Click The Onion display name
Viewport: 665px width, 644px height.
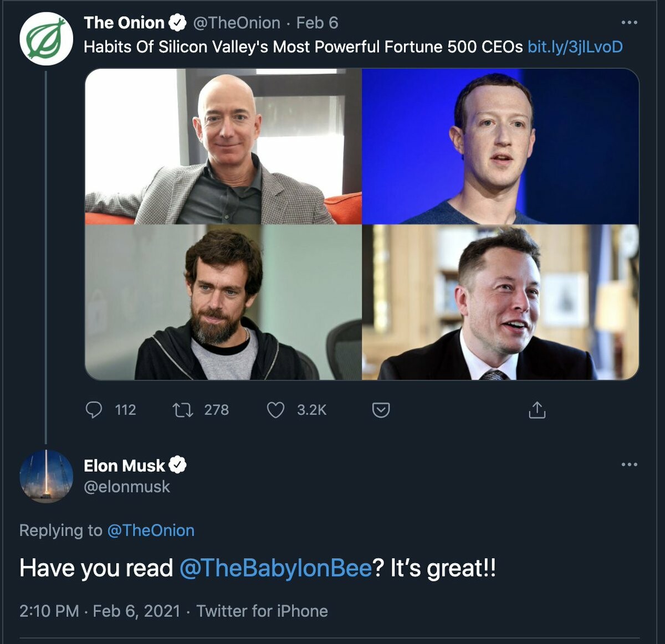pos(124,23)
